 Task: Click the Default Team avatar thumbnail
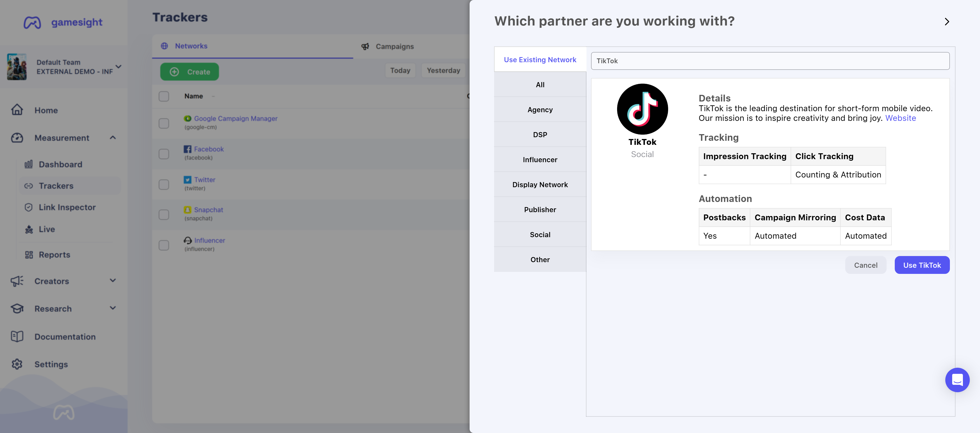pyautogui.click(x=17, y=67)
